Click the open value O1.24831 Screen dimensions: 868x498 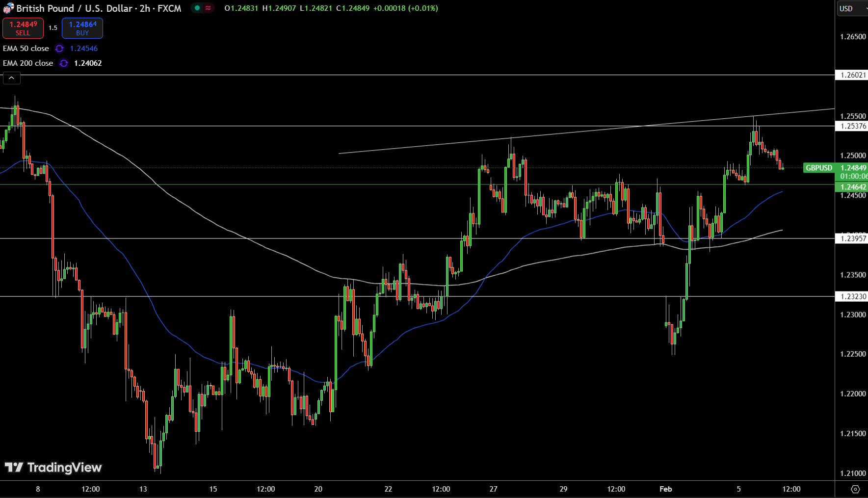tap(241, 8)
